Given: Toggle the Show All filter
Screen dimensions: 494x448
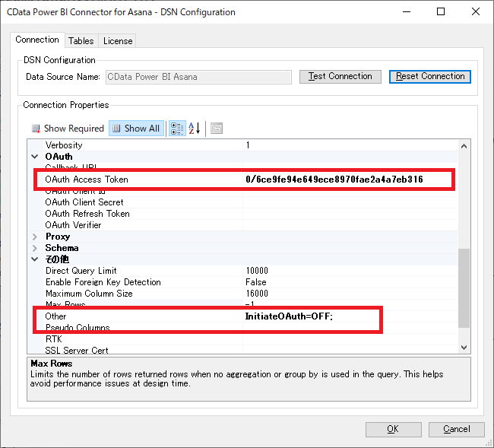Looking at the screenshot, I should click(136, 129).
